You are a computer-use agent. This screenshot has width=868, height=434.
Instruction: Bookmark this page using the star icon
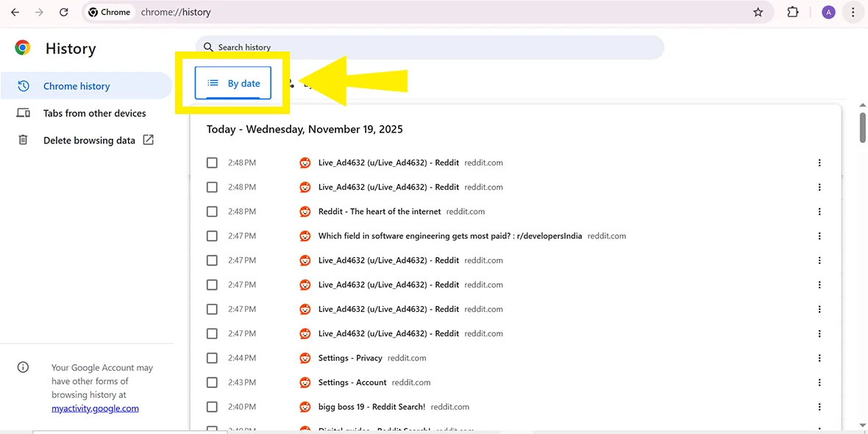pos(758,12)
